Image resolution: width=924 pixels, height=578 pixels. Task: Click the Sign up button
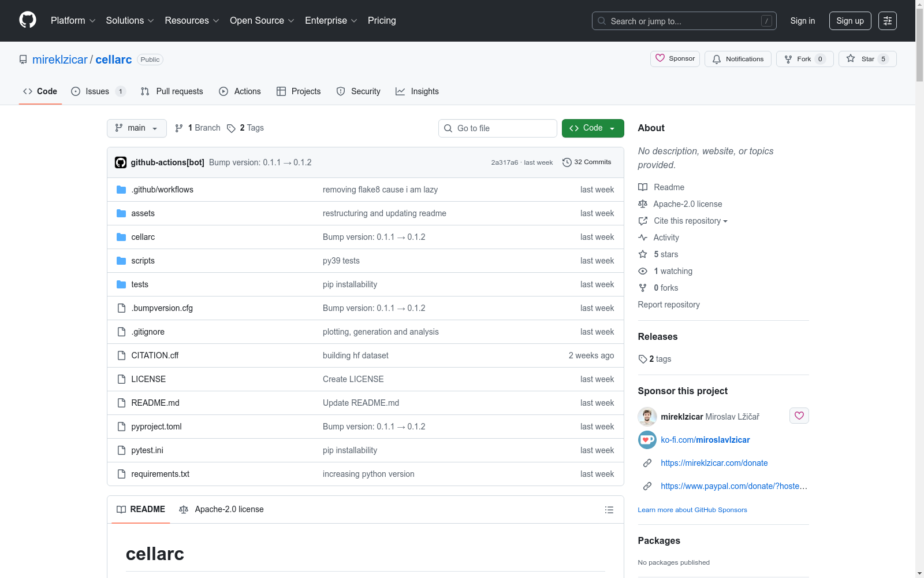pyautogui.click(x=850, y=21)
